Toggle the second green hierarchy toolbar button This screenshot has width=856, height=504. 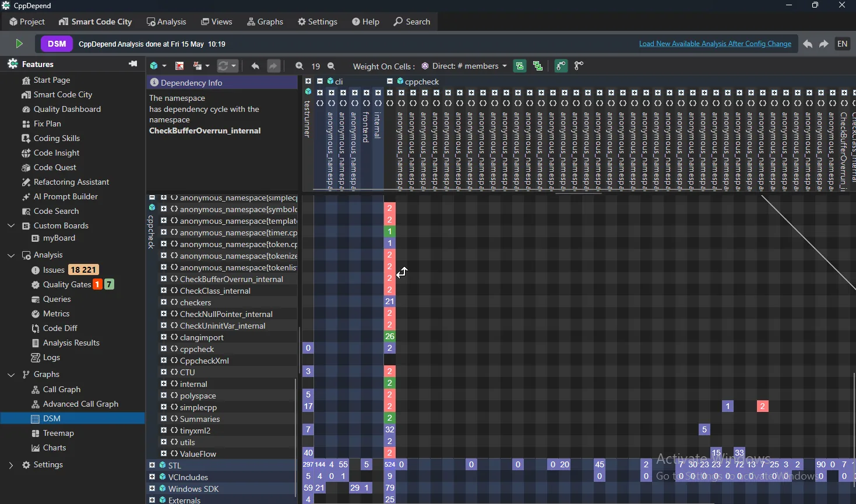(538, 66)
